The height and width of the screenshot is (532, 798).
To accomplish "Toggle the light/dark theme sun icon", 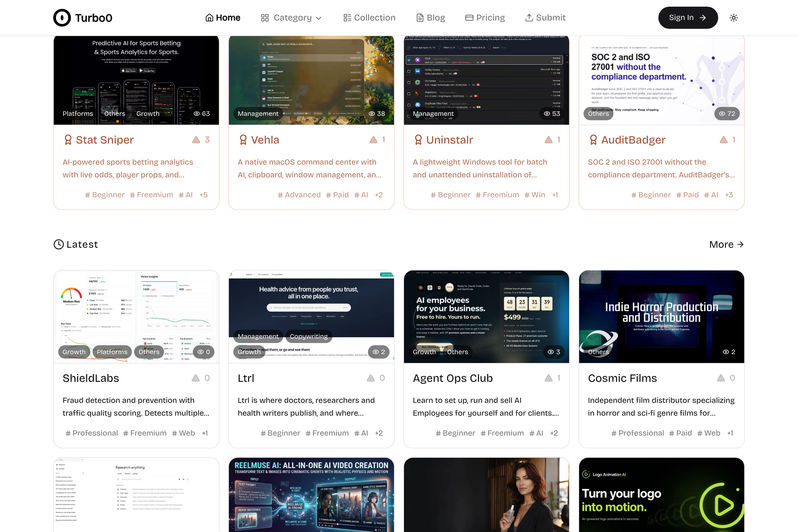I will coord(733,18).
